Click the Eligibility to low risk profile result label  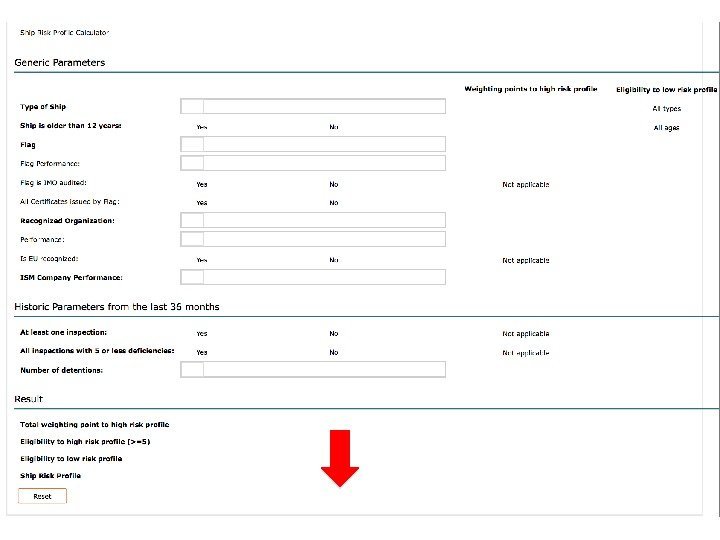(71, 458)
